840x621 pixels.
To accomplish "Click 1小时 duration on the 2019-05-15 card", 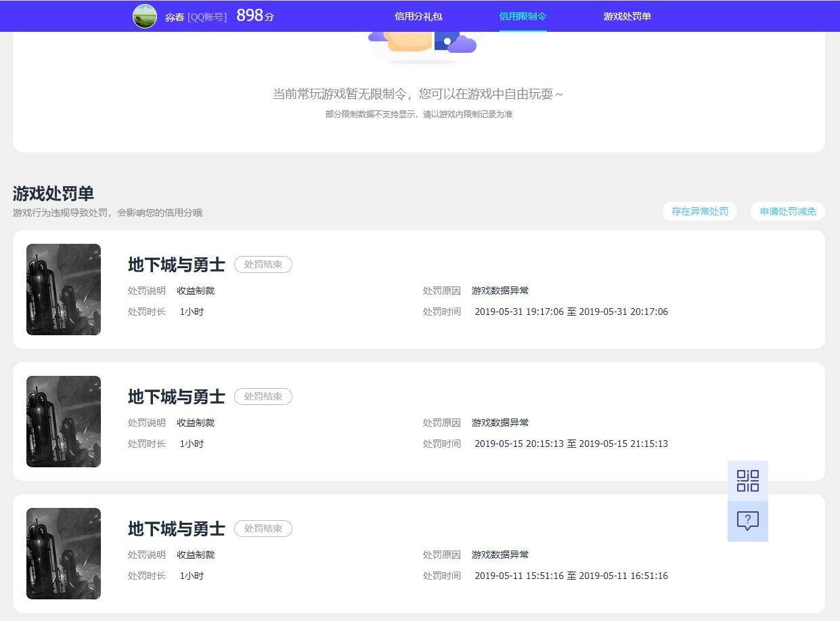I will pos(192,444).
